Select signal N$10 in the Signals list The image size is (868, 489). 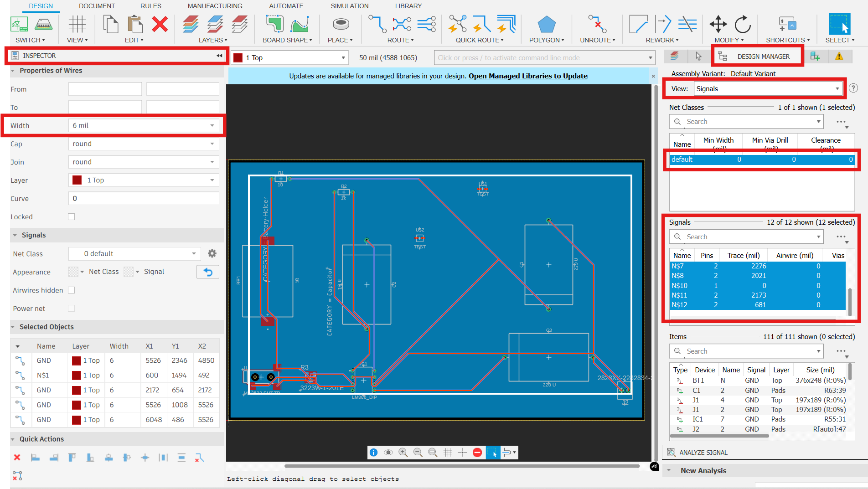(681, 285)
